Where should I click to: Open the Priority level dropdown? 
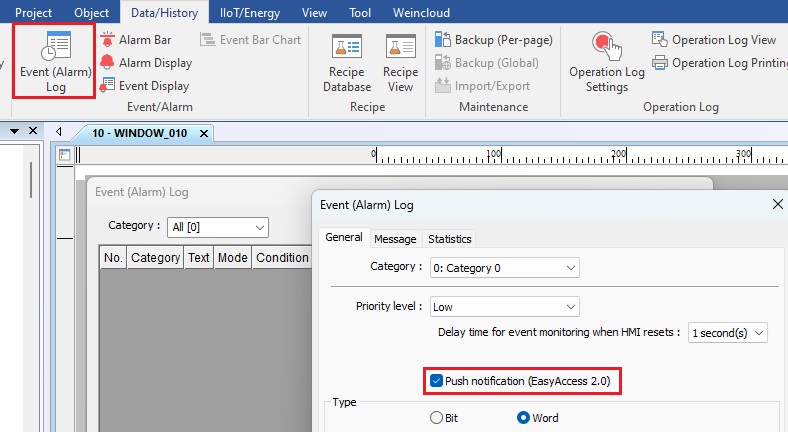click(505, 306)
